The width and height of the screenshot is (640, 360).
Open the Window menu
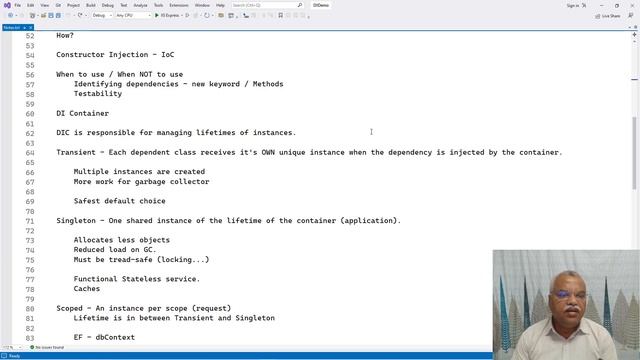[202, 5]
